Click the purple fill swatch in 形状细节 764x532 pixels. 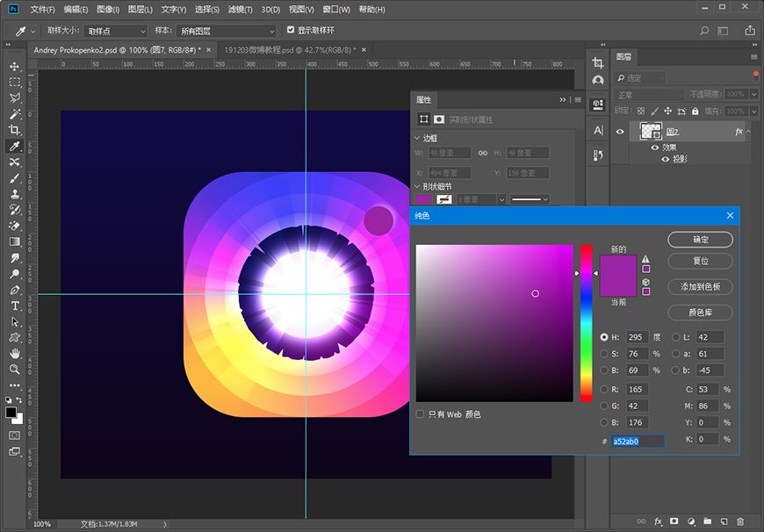coord(423,199)
